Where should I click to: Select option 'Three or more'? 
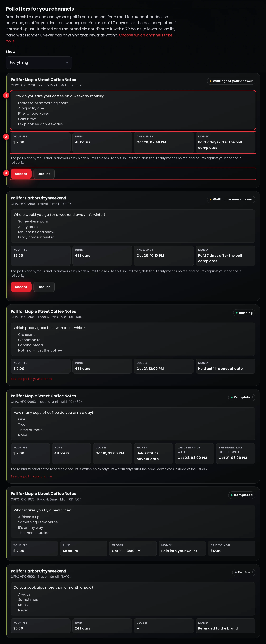click(30, 430)
